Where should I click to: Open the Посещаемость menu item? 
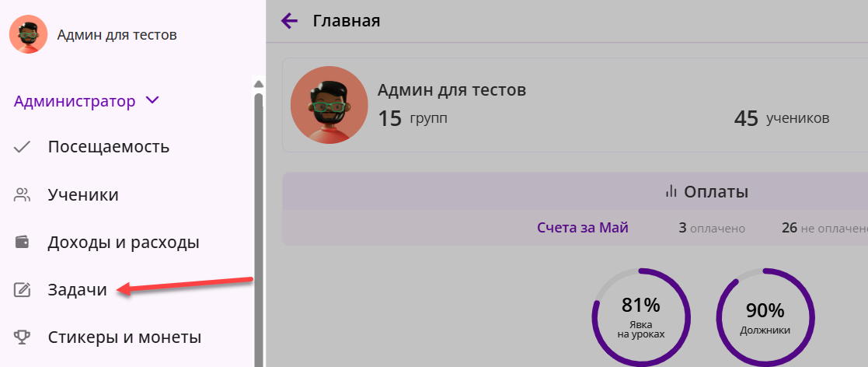[109, 147]
